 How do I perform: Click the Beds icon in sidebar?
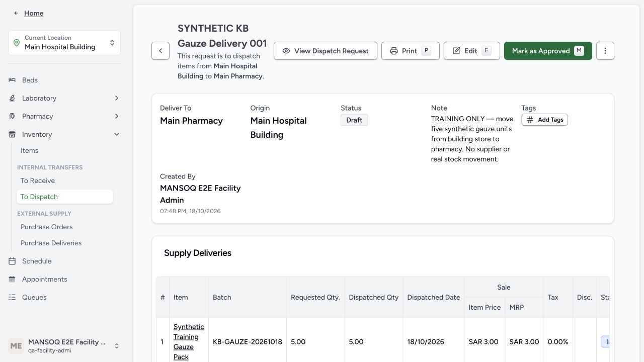click(12, 80)
